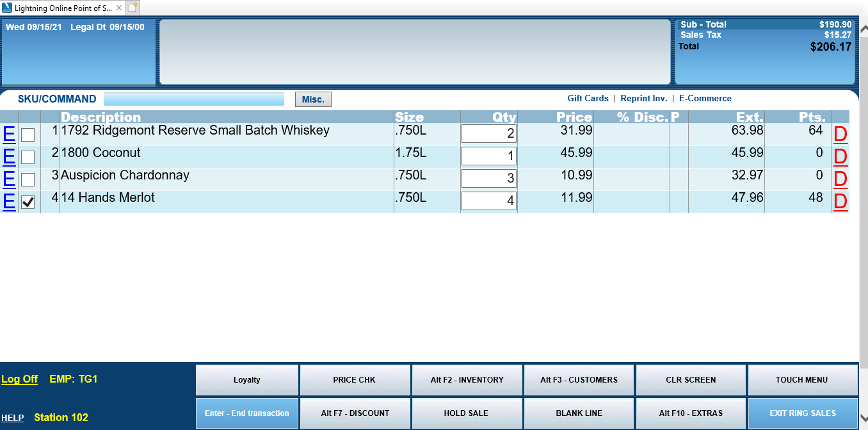
Task: Click the Sales Tax $15.27 value
Action: 837,35
